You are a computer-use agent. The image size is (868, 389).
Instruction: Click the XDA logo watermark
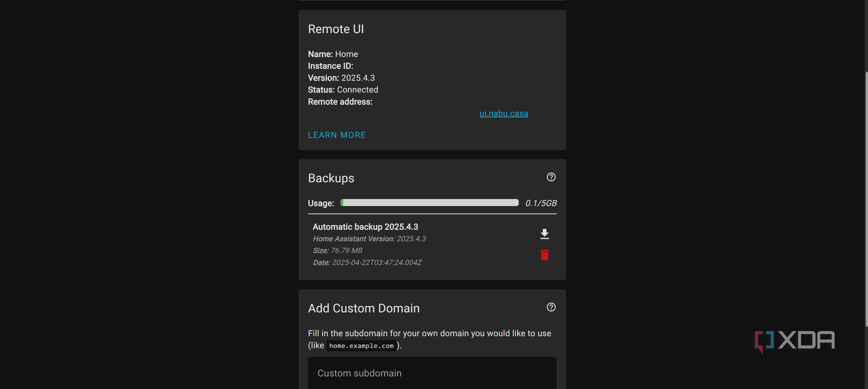pyautogui.click(x=794, y=341)
